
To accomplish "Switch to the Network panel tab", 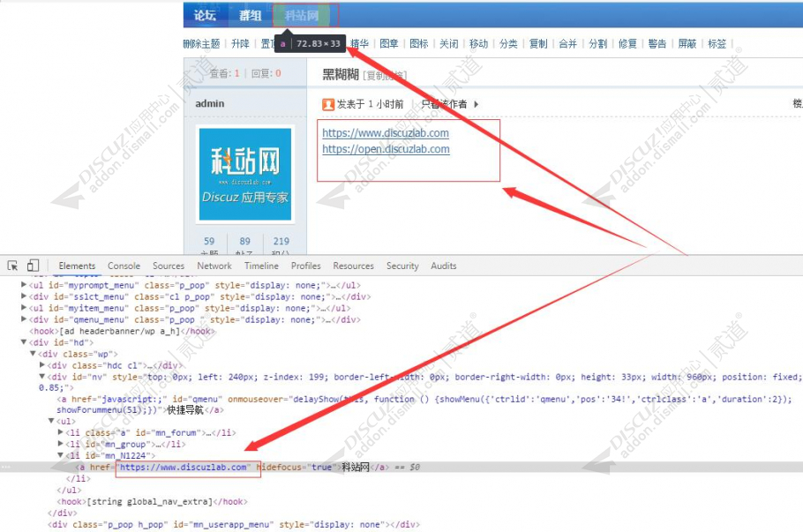I will 214,266.
